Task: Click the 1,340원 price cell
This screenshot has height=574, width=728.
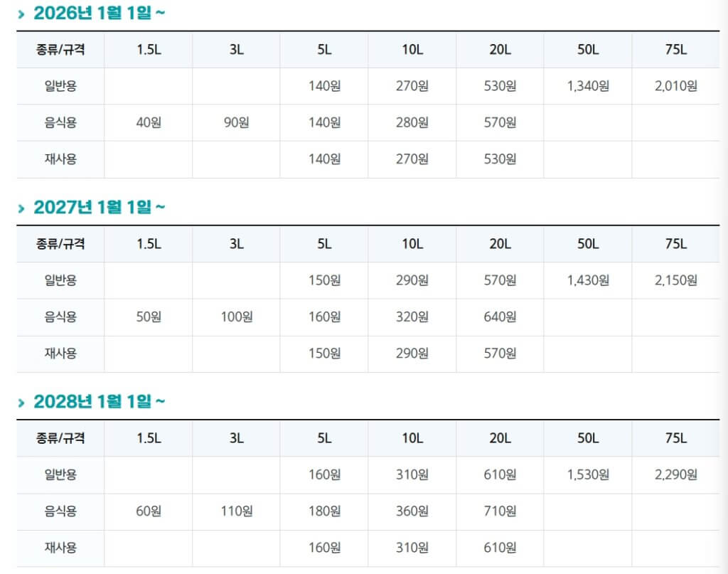Action: point(588,86)
